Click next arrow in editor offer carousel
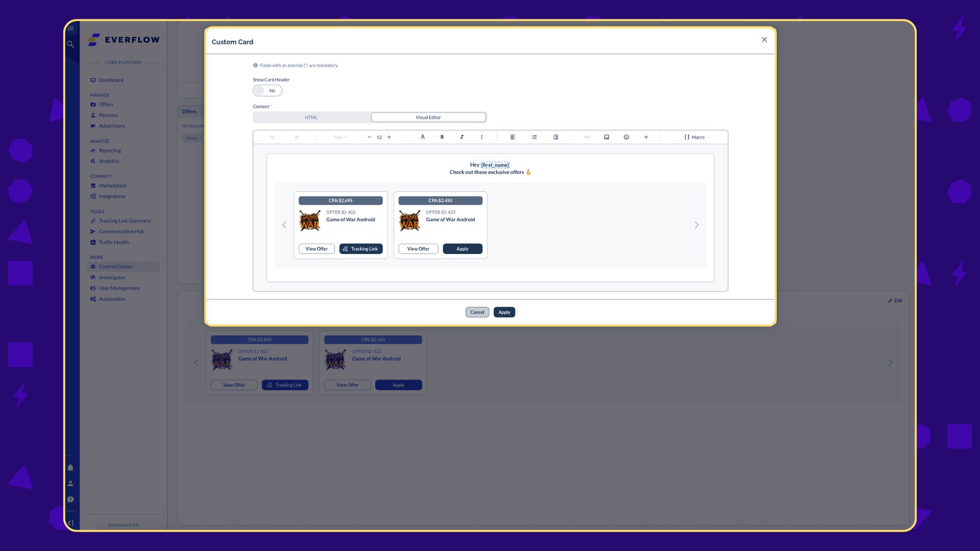 [x=696, y=225]
